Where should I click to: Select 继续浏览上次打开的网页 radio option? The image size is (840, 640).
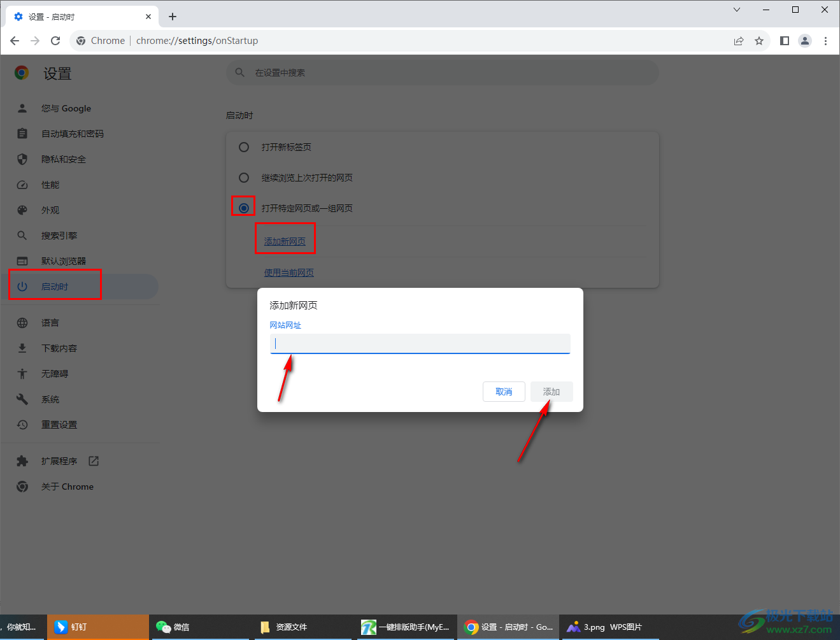tap(244, 178)
